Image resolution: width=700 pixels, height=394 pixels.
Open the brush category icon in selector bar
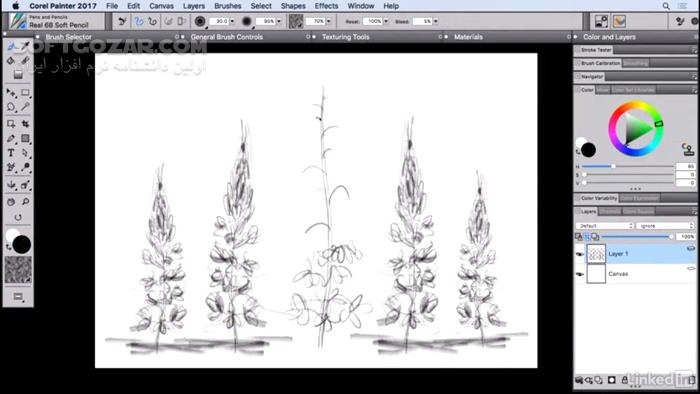tap(18, 21)
